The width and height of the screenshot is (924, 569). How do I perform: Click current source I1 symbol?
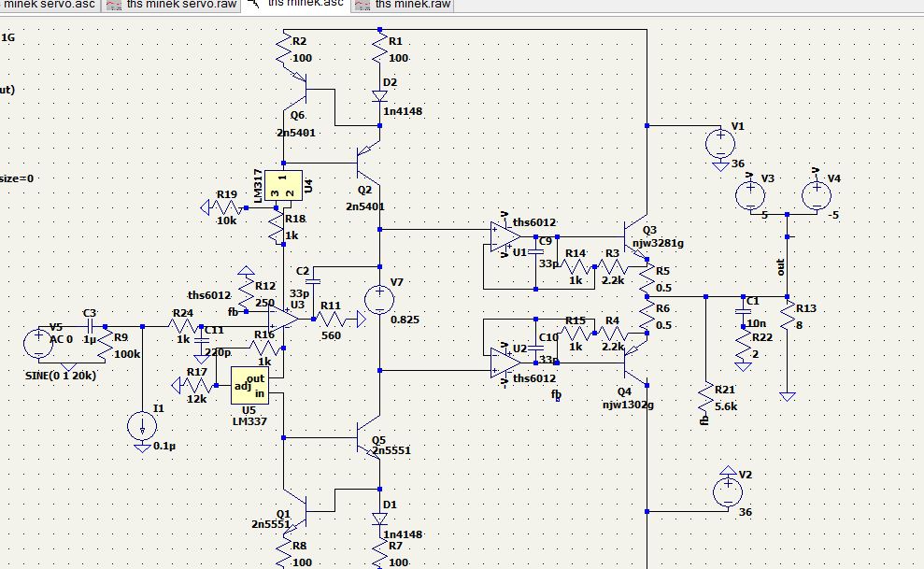pos(142,425)
